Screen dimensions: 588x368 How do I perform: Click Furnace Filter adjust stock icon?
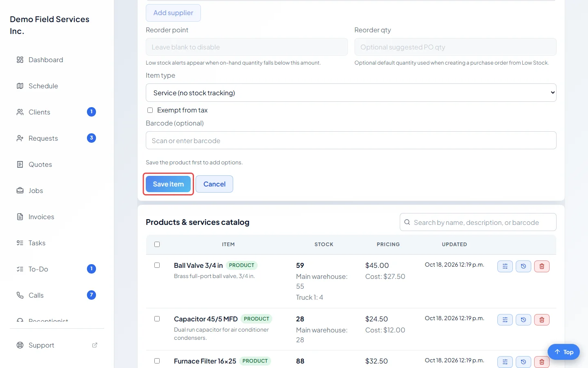[x=505, y=362]
